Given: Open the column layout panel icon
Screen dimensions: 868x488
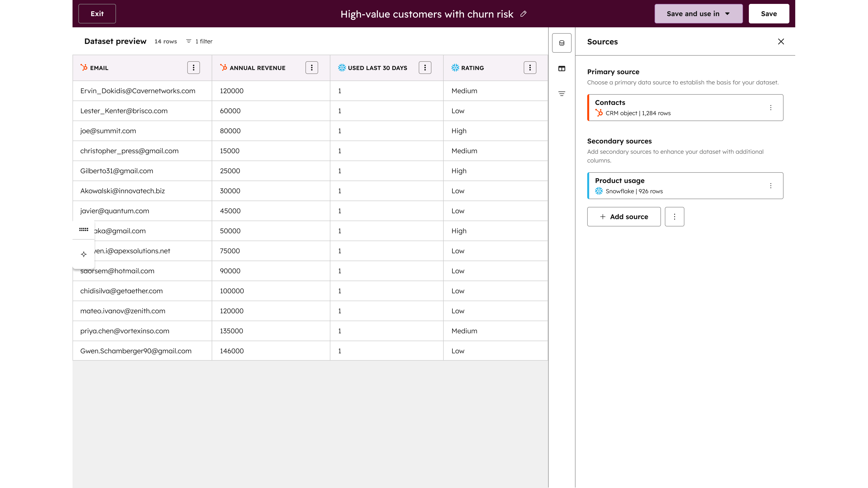Looking at the screenshot, I should tap(562, 68).
